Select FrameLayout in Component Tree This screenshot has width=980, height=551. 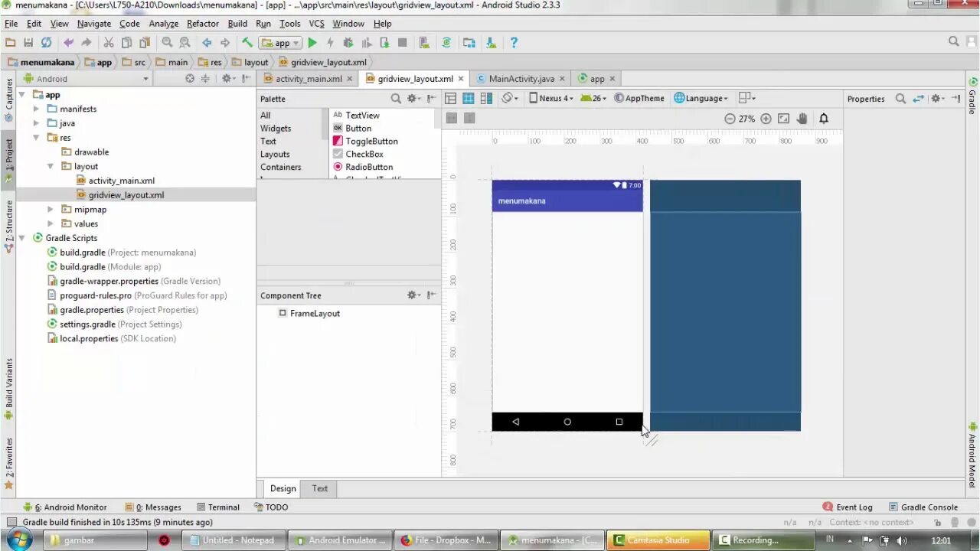pos(309,313)
